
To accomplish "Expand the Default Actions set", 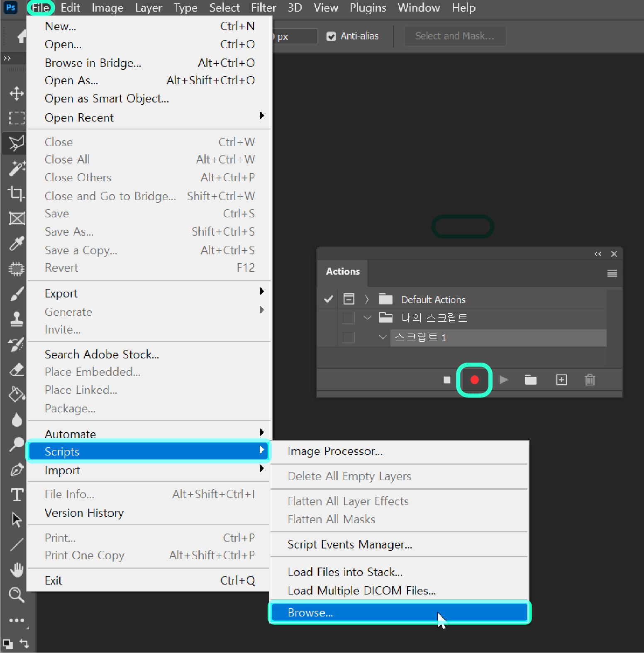I will point(367,299).
